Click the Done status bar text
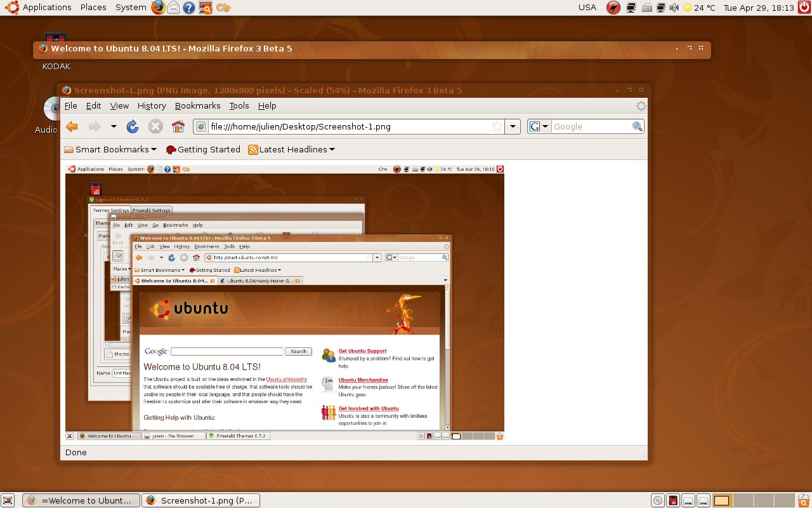Image resolution: width=812 pixels, height=508 pixels. click(x=75, y=453)
